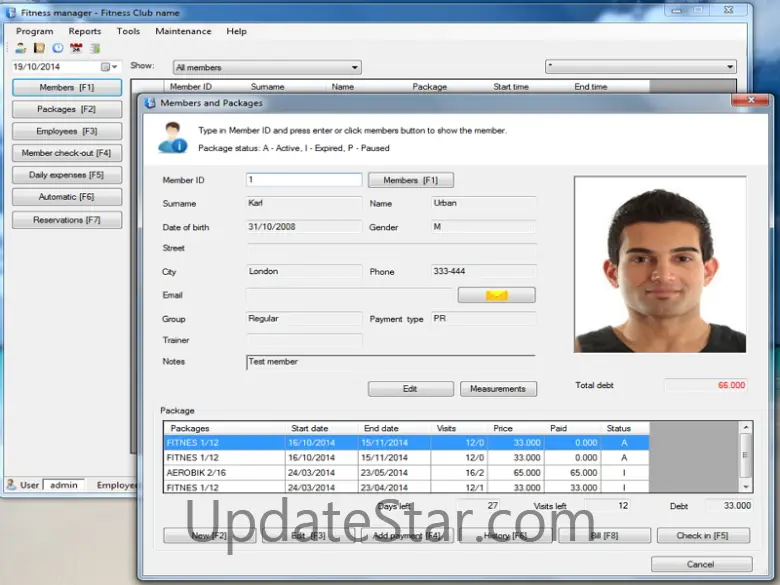Click the Days left value 27
Image resolution: width=780 pixels, height=585 pixels.
(x=478, y=505)
